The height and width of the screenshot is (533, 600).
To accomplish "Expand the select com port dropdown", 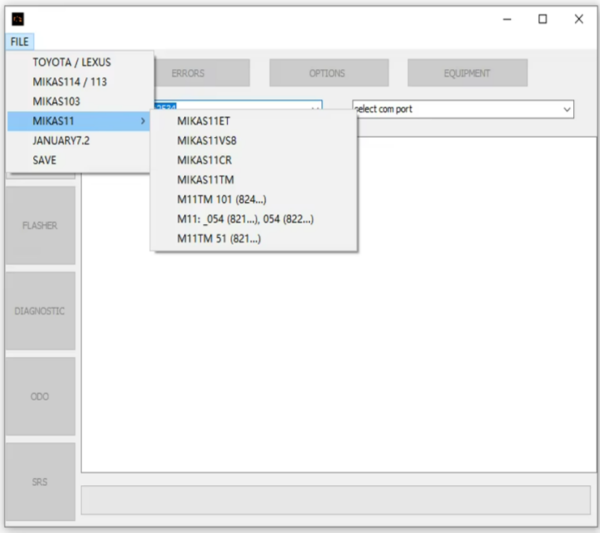I will 567,109.
